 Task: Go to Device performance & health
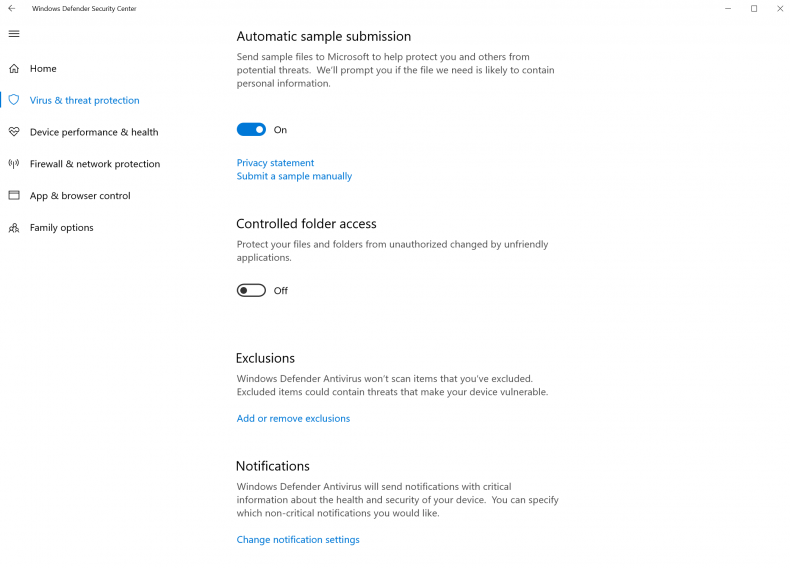(94, 132)
